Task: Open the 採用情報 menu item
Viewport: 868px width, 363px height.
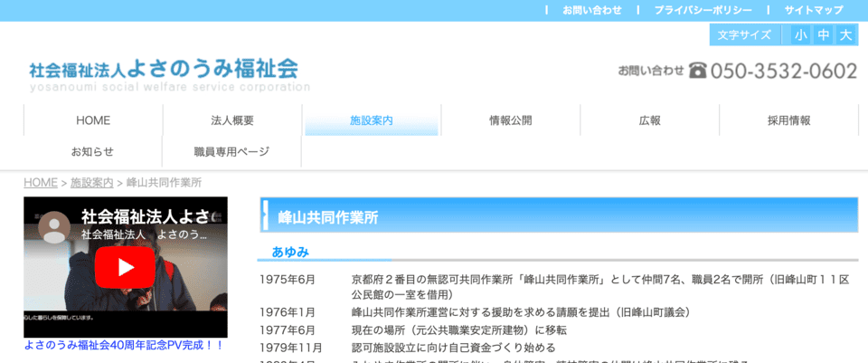Action: [x=788, y=120]
